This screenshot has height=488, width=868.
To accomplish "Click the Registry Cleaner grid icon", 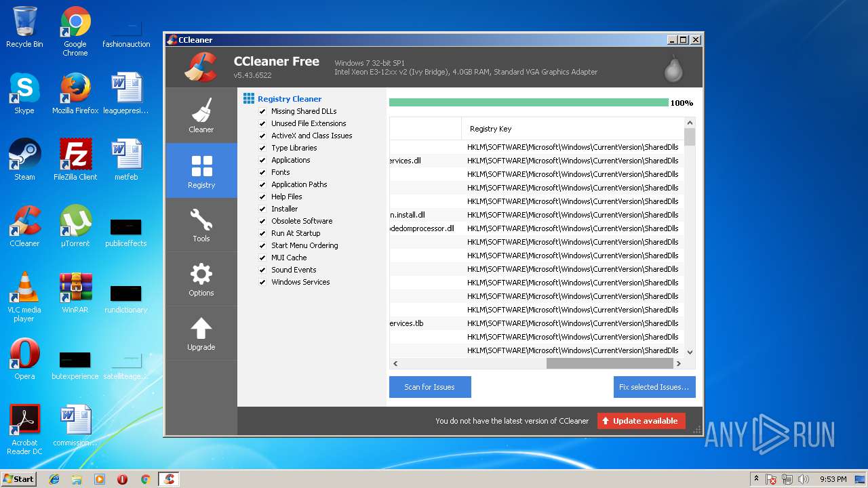I will coord(249,99).
